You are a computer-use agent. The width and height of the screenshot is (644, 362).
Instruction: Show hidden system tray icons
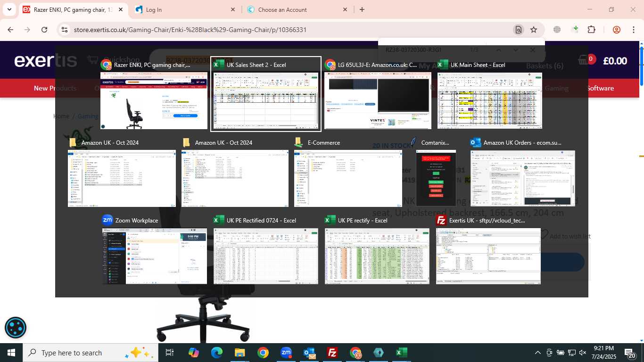click(x=537, y=353)
